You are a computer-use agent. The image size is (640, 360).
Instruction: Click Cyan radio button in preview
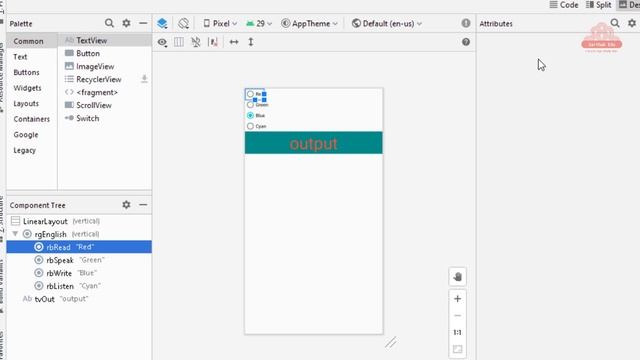(251, 126)
